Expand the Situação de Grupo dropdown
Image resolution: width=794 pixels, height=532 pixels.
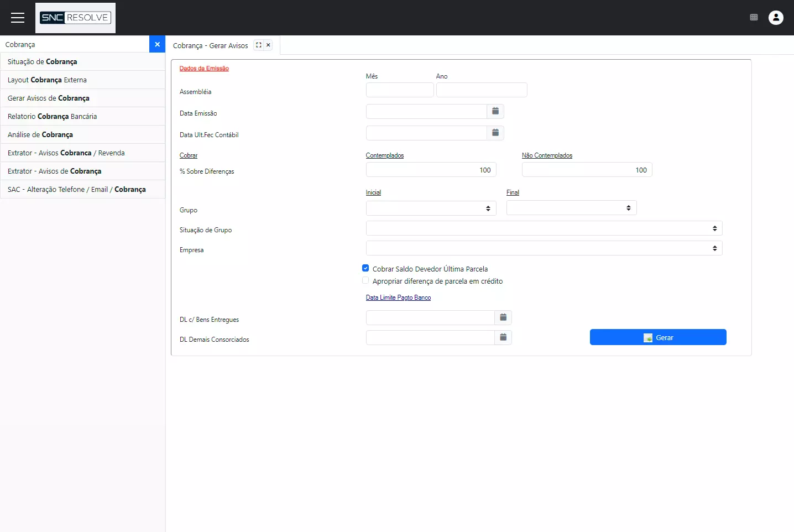[x=544, y=228]
